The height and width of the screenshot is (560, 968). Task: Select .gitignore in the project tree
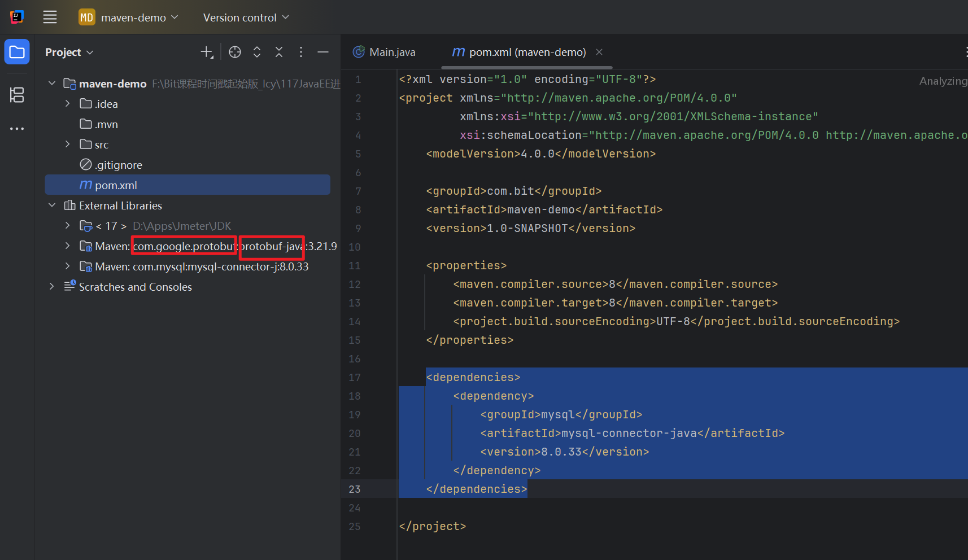point(188,164)
